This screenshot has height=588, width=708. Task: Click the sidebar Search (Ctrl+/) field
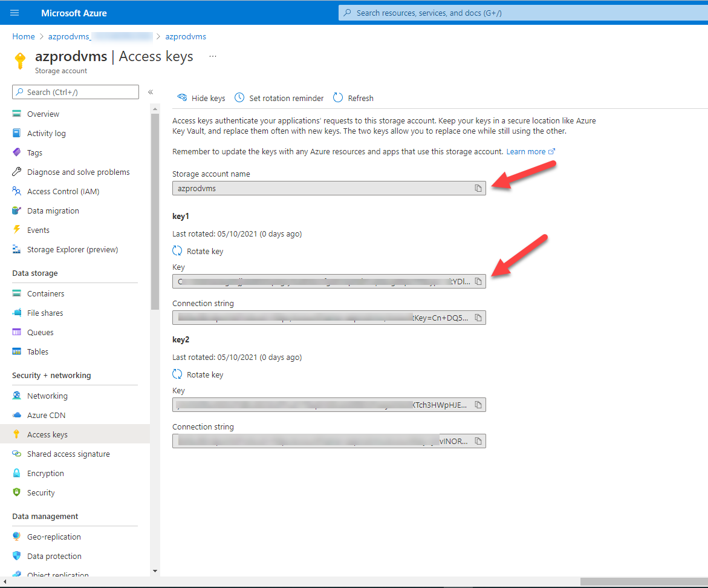click(x=76, y=92)
